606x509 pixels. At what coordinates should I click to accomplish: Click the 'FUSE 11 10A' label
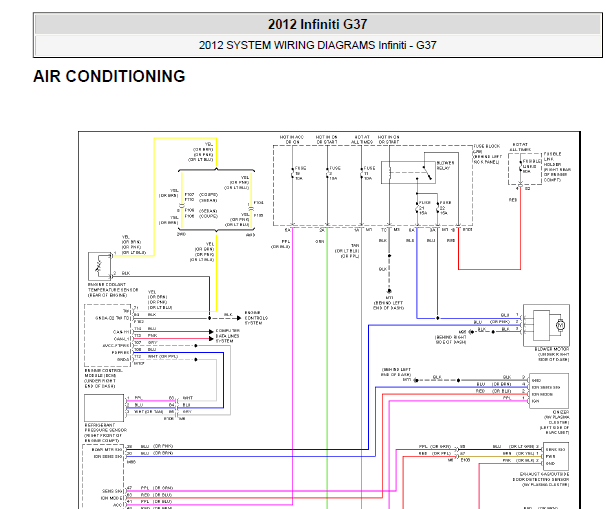point(369,173)
